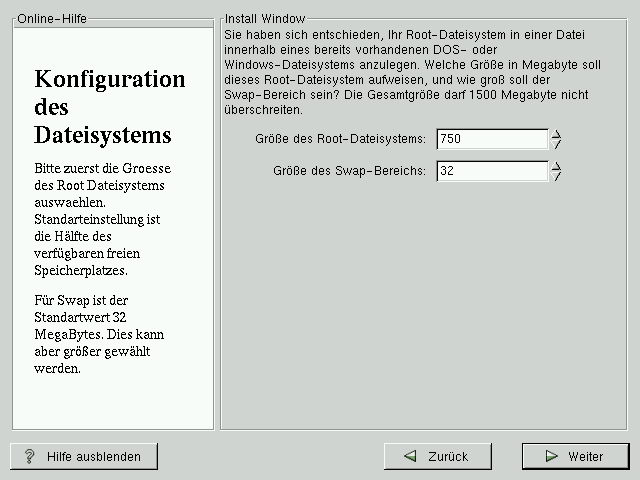Image resolution: width=640 pixels, height=480 pixels.
Task: Click the question mark icon on Hilfe ausblenden
Action: click(x=29, y=456)
